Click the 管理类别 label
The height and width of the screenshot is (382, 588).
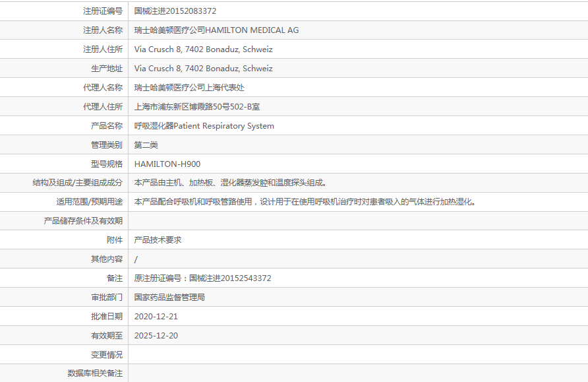pyautogui.click(x=107, y=145)
